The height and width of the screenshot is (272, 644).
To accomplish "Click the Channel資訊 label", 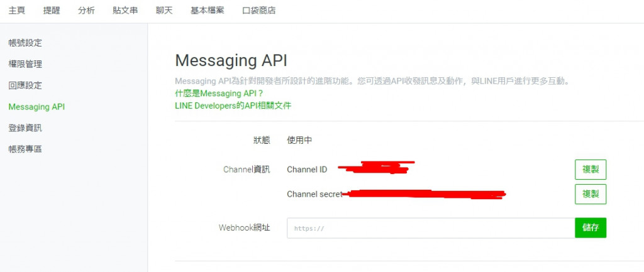I will [247, 170].
